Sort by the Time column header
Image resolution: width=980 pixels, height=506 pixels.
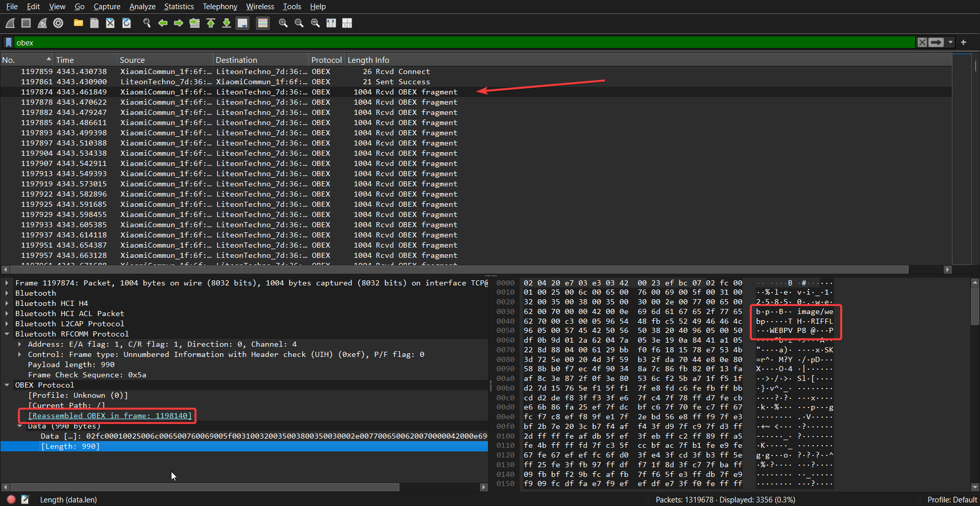point(86,60)
